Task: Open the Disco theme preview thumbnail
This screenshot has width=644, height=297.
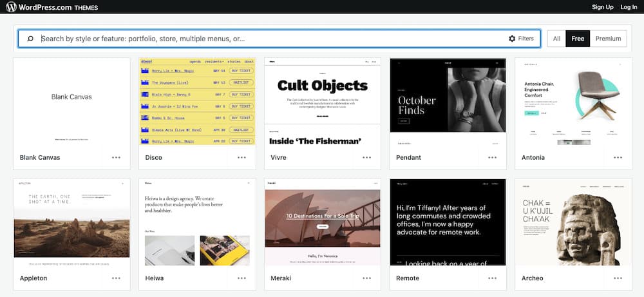Action: [197, 102]
